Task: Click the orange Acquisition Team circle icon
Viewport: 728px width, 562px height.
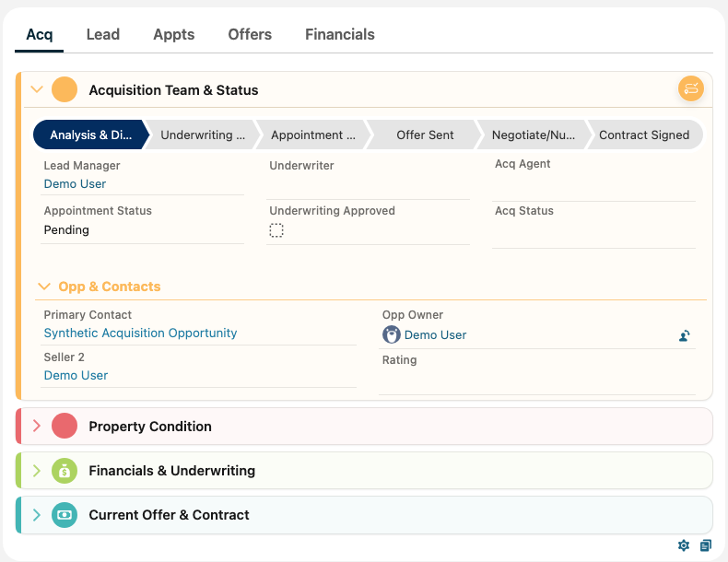Action: [65, 89]
